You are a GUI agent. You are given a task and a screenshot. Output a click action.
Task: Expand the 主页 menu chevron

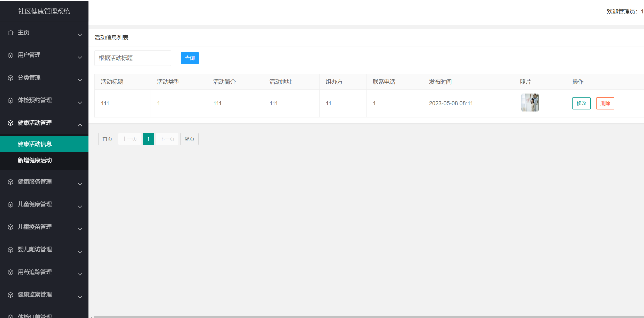click(80, 35)
